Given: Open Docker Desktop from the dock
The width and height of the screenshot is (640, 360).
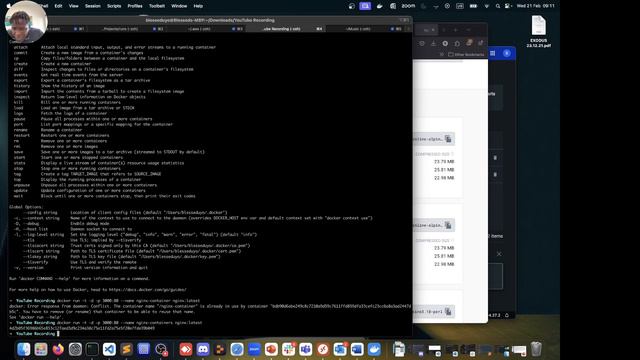Looking at the screenshot, I should pyautogui.click(x=374, y=349).
